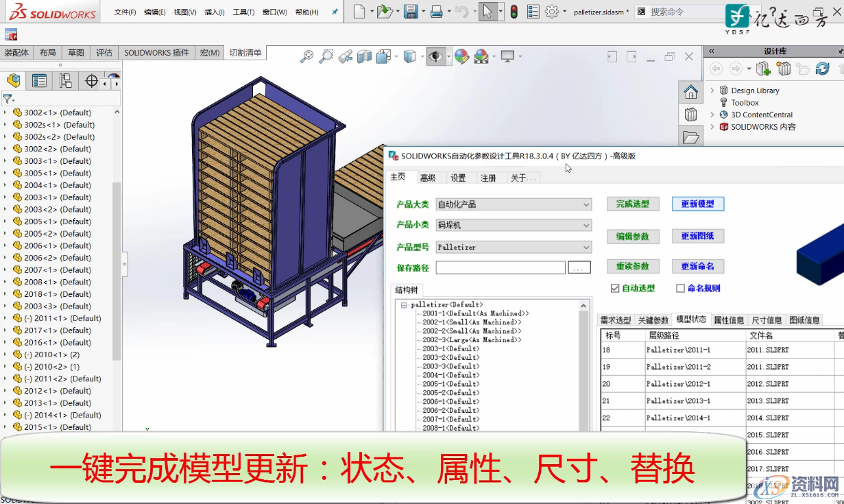Click the View Settings monitor icon
The image size is (844, 504).
pos(507,56)
